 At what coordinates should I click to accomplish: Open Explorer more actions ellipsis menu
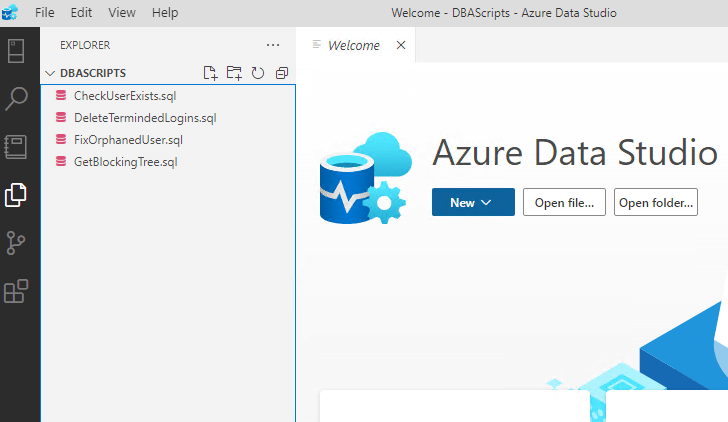click(x=273, y=45)
